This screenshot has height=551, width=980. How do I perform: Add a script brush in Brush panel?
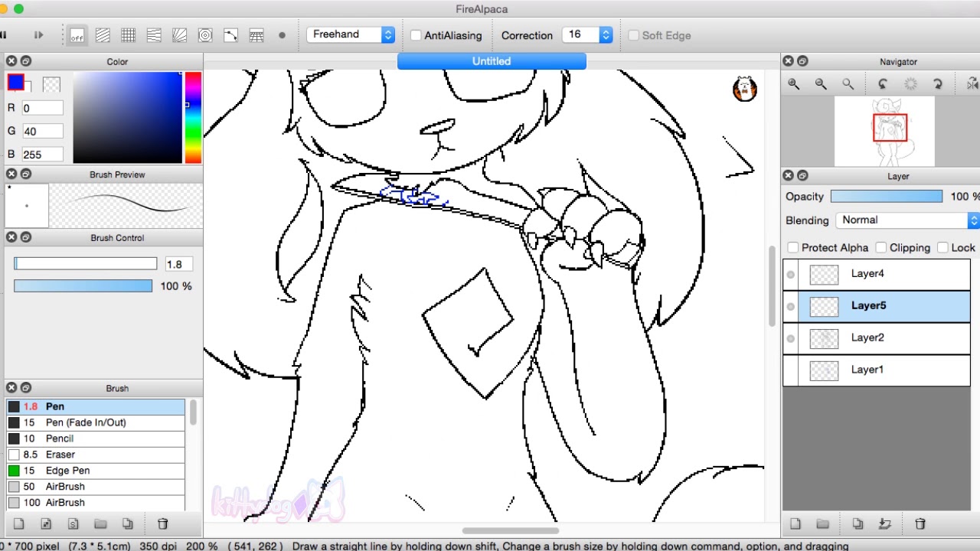73,524
